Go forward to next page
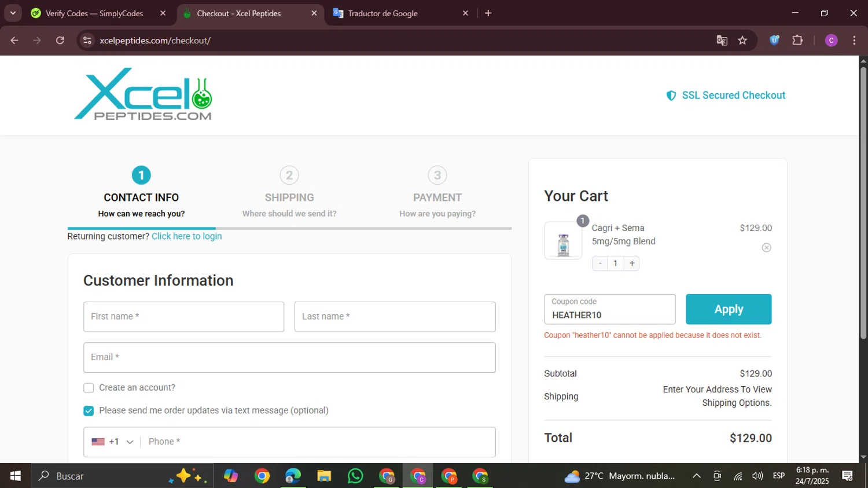The image size is (868, 488). [x=37, y=41]
